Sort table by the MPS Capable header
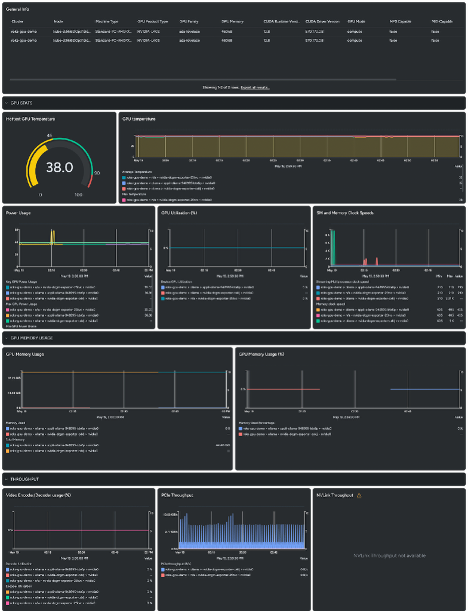The height and width of the screenshot is (611, 468). (x=399, y=22)
